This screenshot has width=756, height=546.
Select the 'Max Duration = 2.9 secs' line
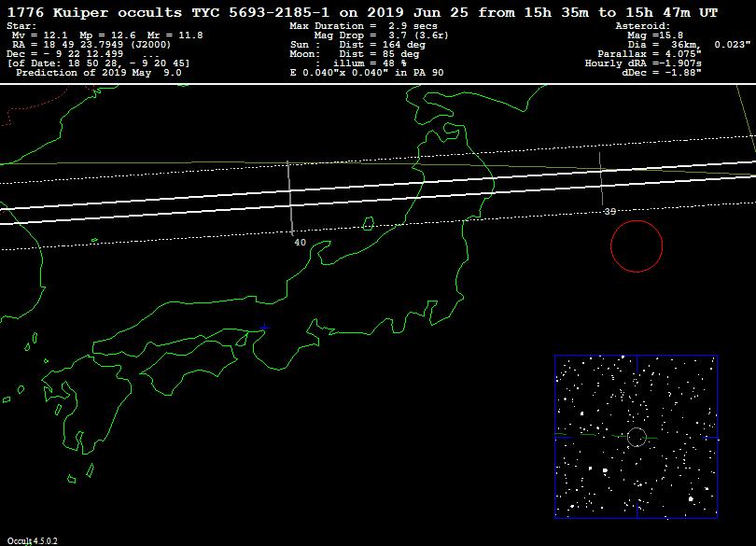[x=364, y=26]
